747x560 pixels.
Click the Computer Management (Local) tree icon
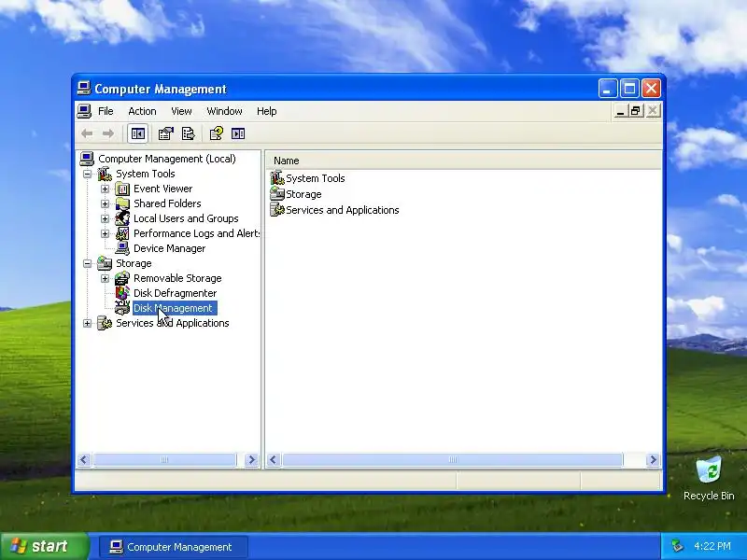[87, 159]
